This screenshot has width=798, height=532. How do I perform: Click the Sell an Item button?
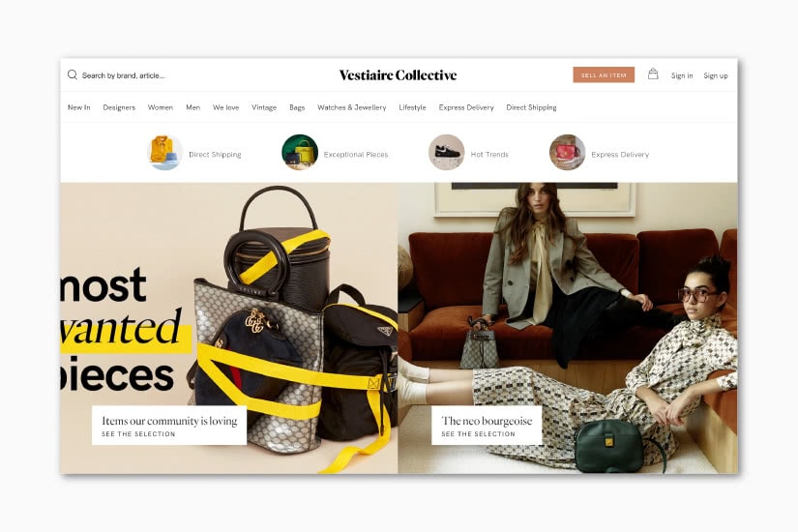tap(604, 74)
